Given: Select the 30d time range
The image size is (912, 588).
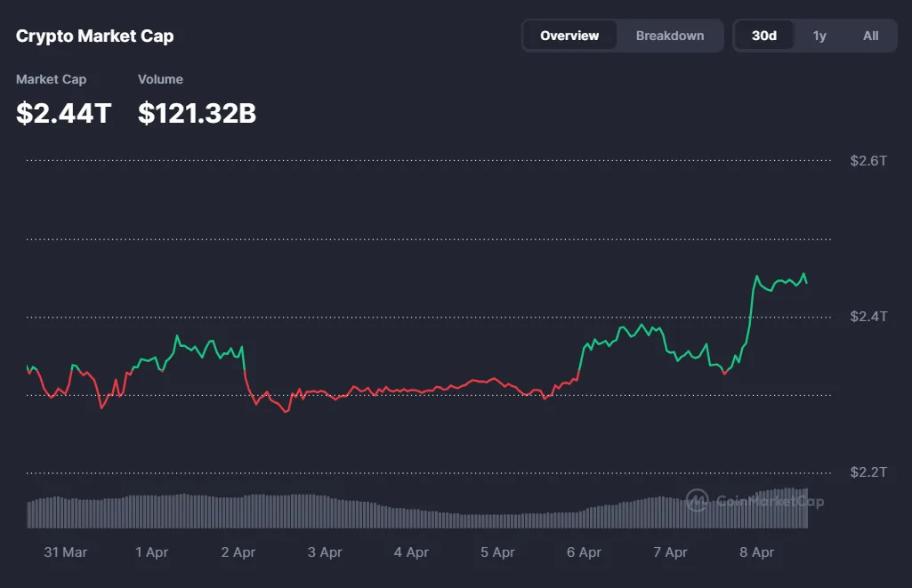Looking at the screenshot, I should [x=763, y=36].
